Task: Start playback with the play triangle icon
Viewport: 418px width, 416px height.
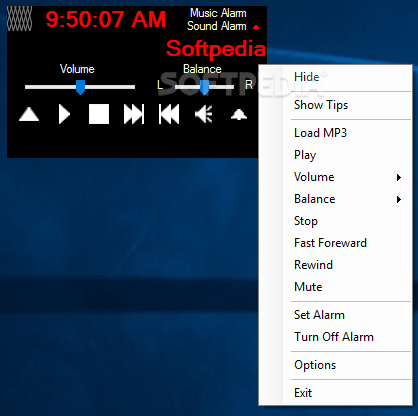Action: (x=64, y=114)
